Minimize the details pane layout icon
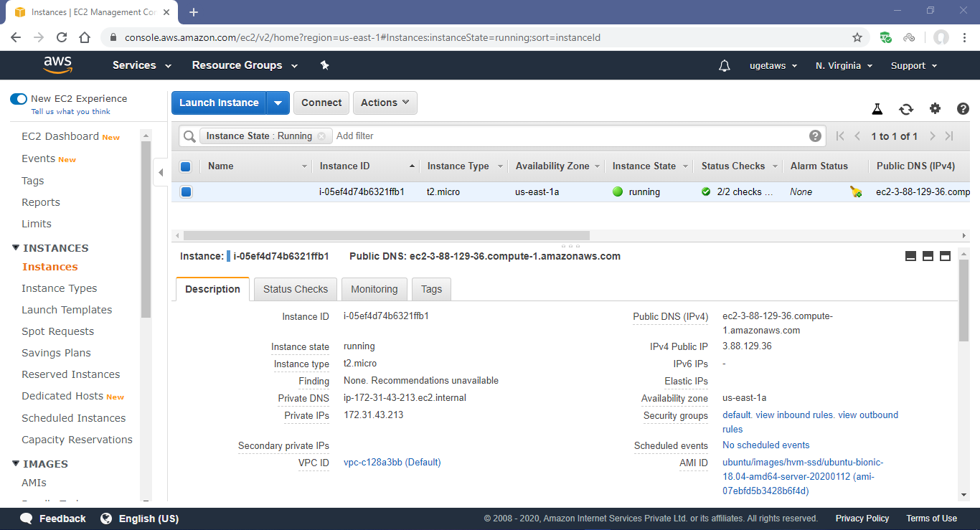This screenshot has width=980, height=530. pyautogui.click(x=910, y=256)
